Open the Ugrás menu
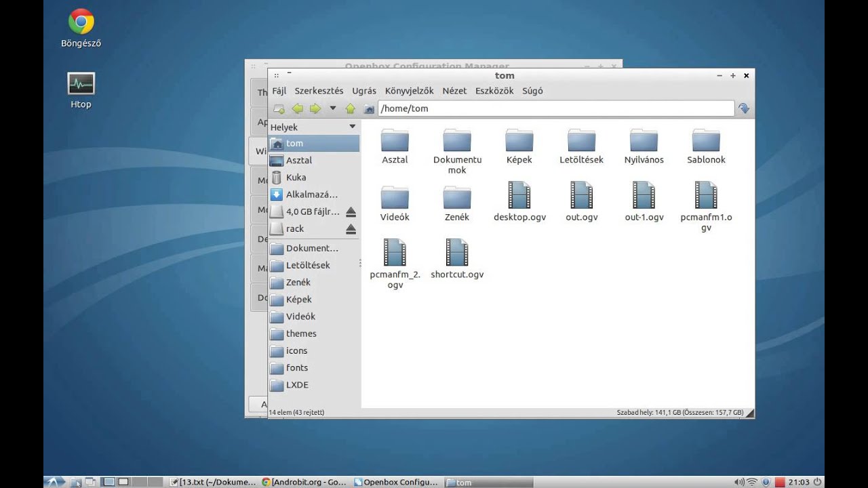This screenshot has height=488, width=868. [364, 91]
